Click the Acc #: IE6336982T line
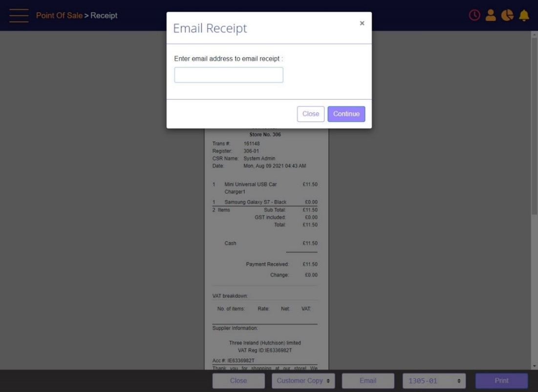 coord(233,360)
